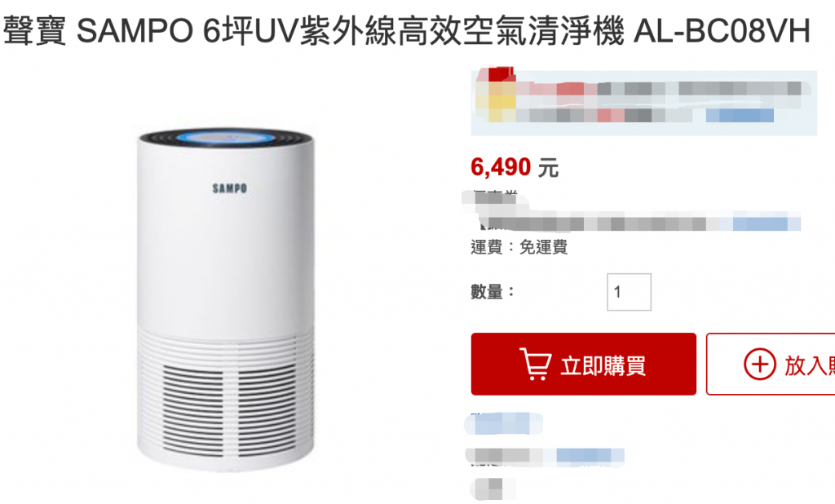The height and width of the screenshot is (504, 835).
Task: Click the 數量 label
Action: (493, 291)
